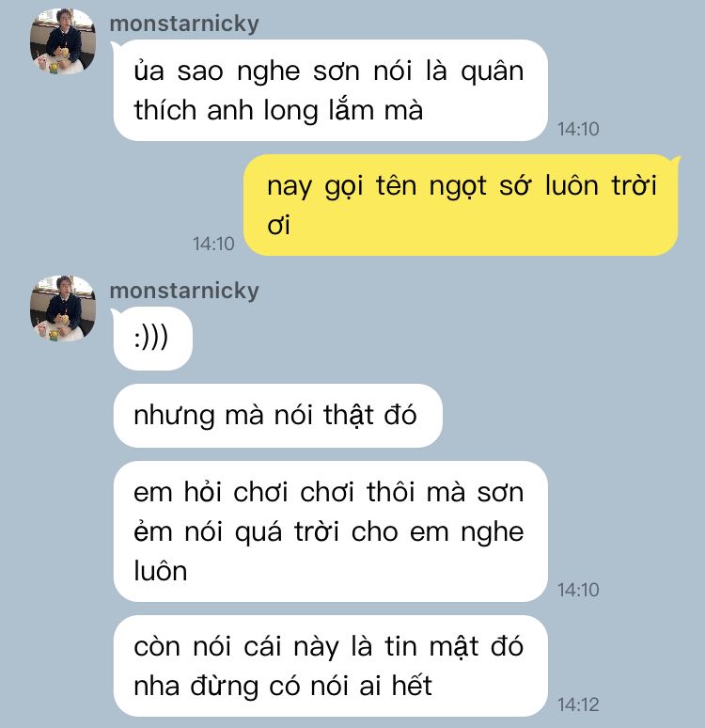Tap monstarnicky name above the ':)))' bubble
This screenshot has width=705, height=728.
click(x=184, y=292)
